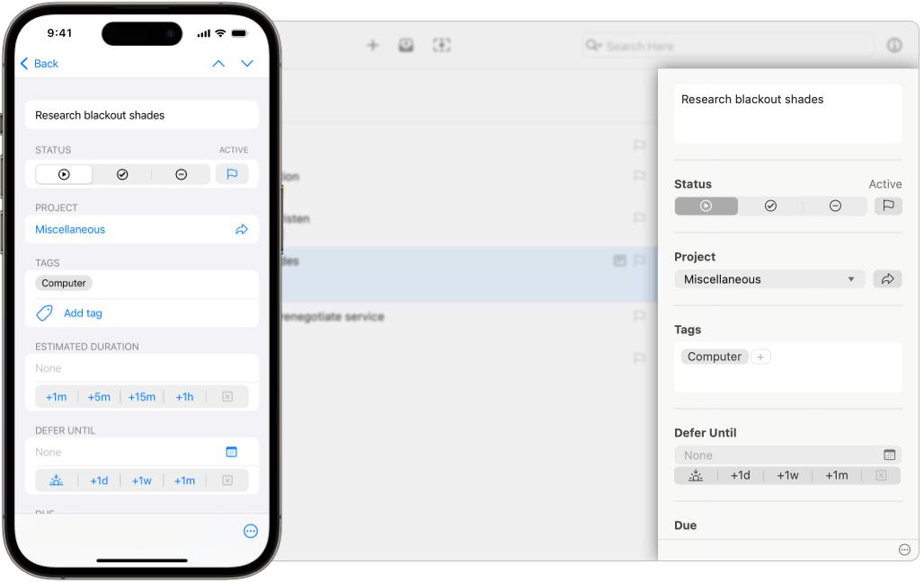Add +1h to estimated duration

(x=184, y=397)
